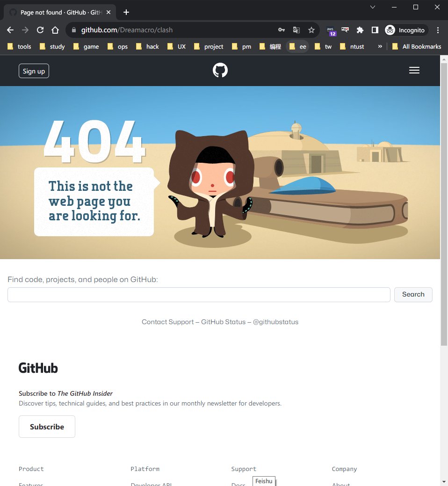448x486 pixels.
Task: Click the scrollbar down arrow
Action: 444,482
